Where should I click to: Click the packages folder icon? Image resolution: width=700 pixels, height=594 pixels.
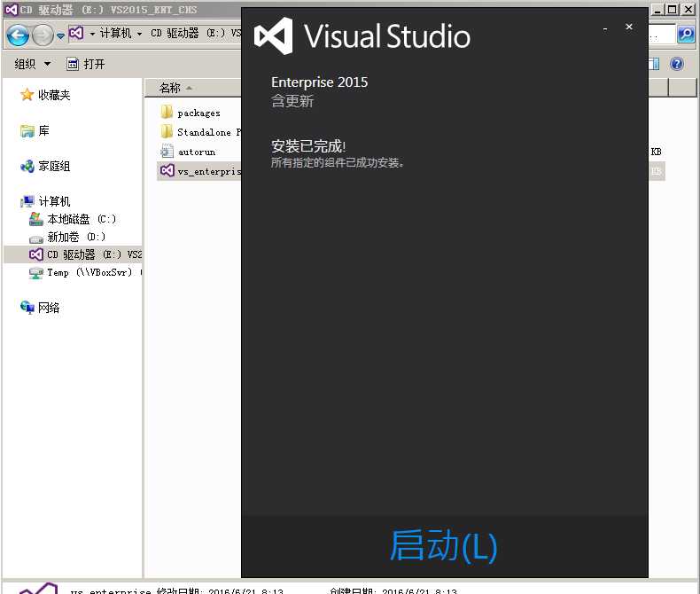coord(167,112)
